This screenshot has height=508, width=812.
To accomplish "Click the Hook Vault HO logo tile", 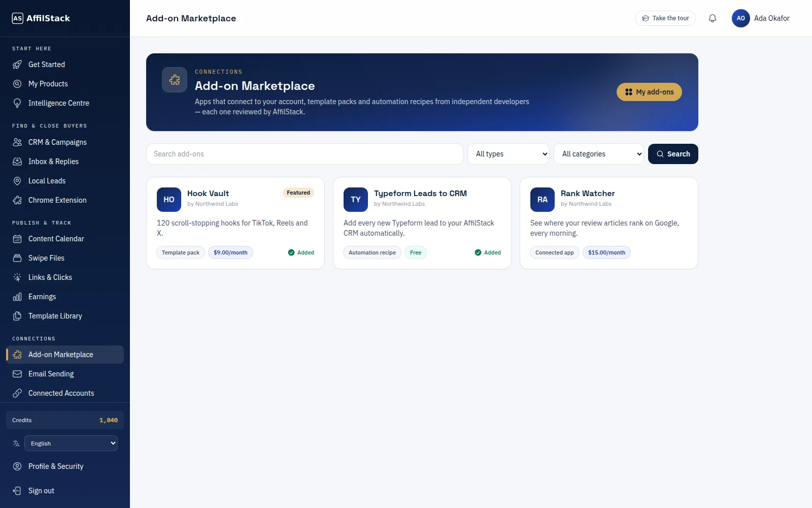I will point(169,200).
